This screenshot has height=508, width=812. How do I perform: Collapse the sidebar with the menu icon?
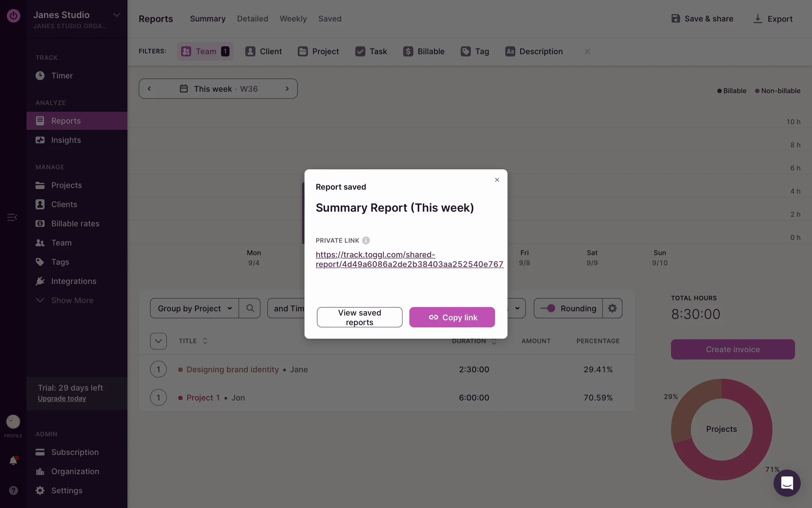point(12,217)
